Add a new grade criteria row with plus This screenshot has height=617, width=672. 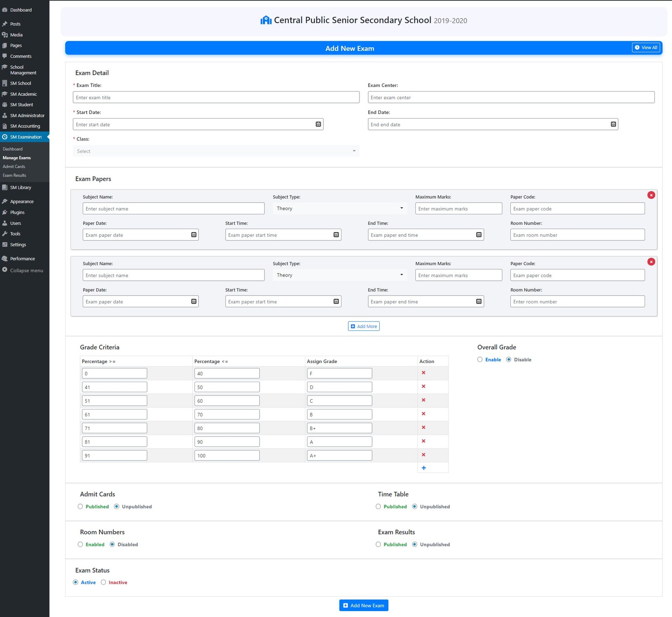(423, 468)
